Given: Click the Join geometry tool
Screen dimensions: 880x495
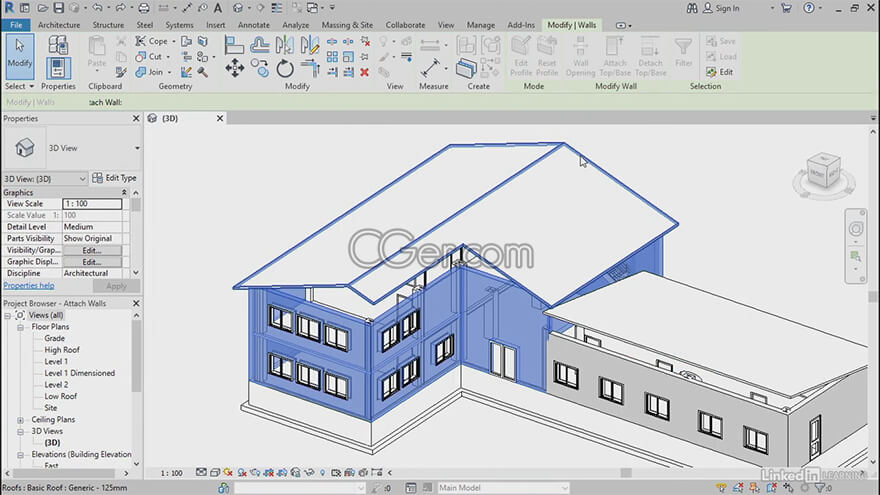Looking at the screenshot, I should point(149,72).
